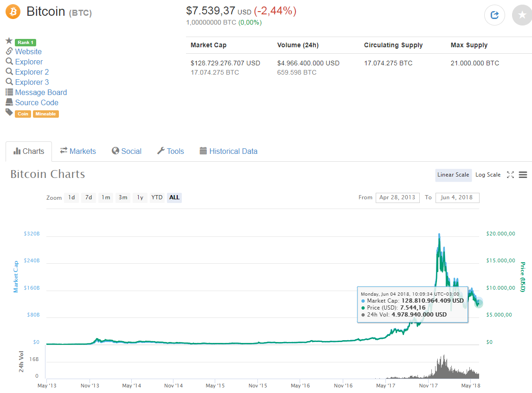532x393 pixels.
Task: Click the price $7.539,37 at top
Action: 211,11
